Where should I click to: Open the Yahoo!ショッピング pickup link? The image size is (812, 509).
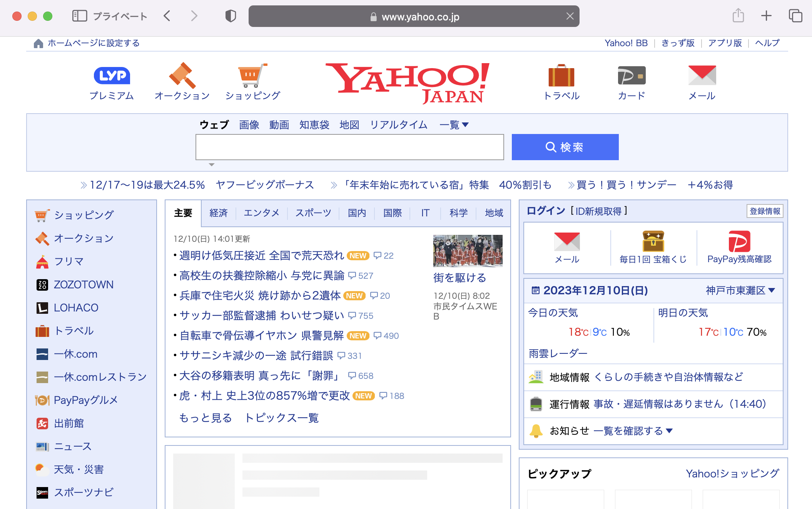tap(732, 474)
